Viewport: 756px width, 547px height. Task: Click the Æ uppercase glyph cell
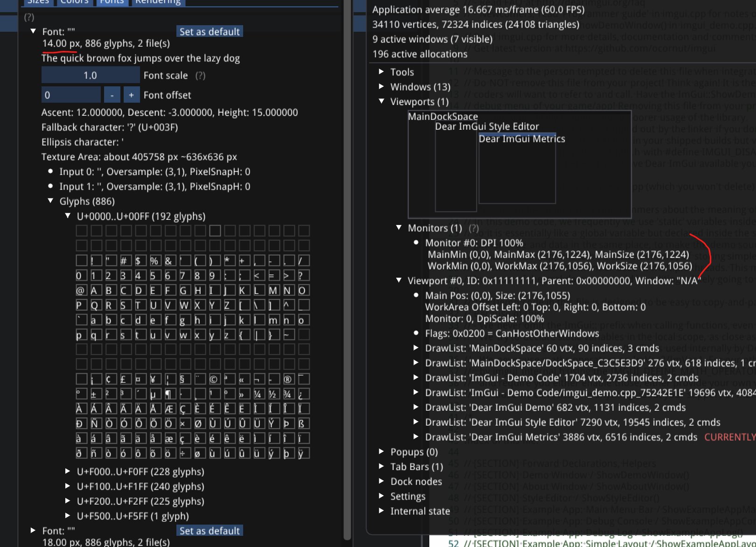coord(170,409)
